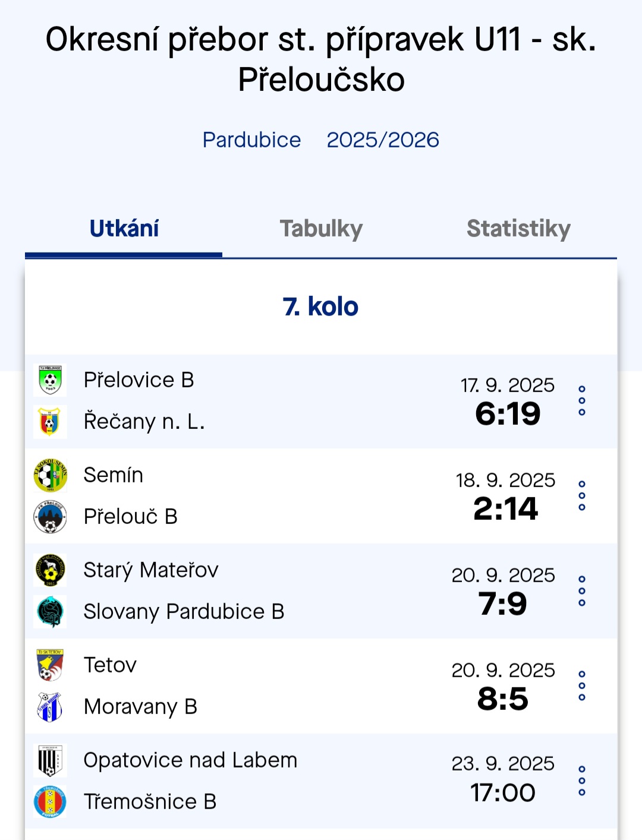
Task: Open the 2025/2026 season link
Action: [x=383, y=140]
